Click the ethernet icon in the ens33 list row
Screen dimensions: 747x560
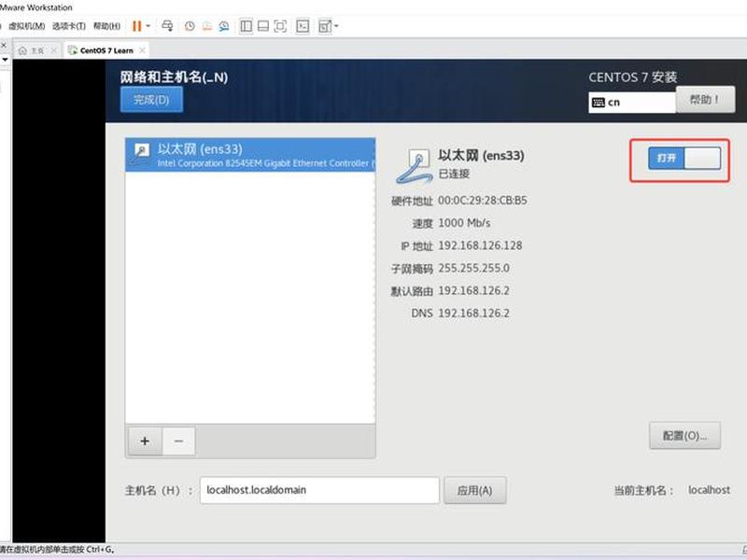(x=141, y=153)
